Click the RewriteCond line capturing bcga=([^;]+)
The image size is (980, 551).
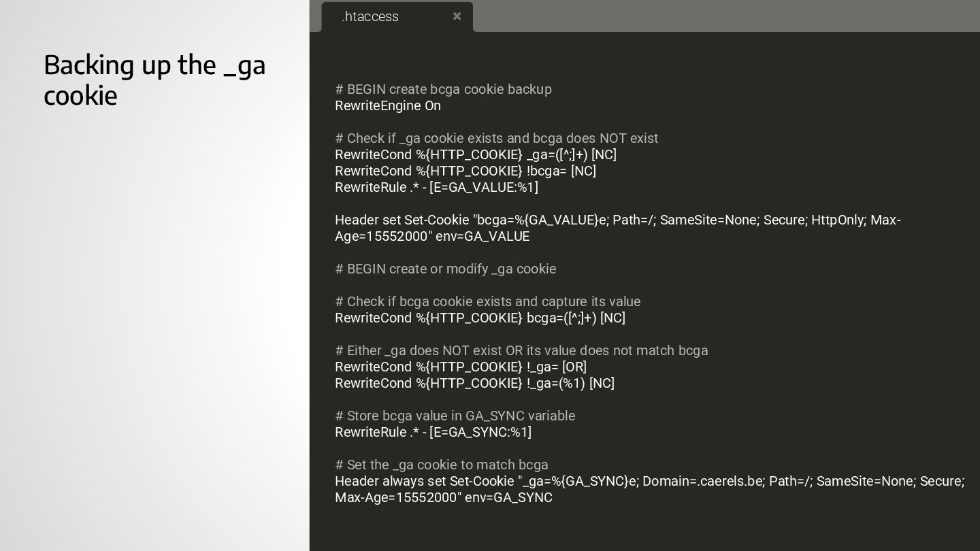480,318
